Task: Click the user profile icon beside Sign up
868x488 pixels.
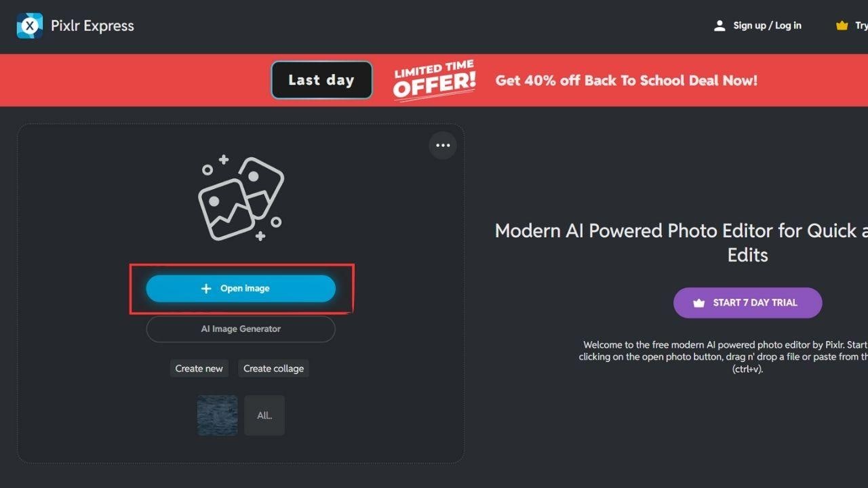Action: (719, 26)
